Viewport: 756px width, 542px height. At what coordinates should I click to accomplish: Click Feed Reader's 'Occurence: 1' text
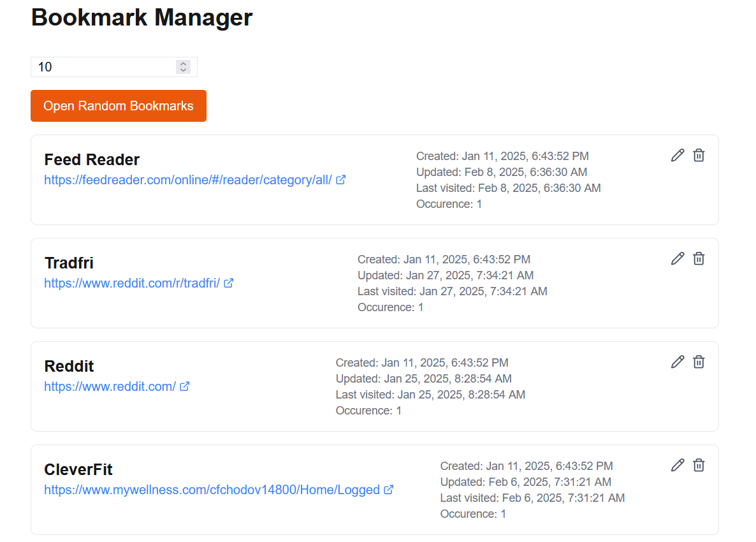pos(449,204)
